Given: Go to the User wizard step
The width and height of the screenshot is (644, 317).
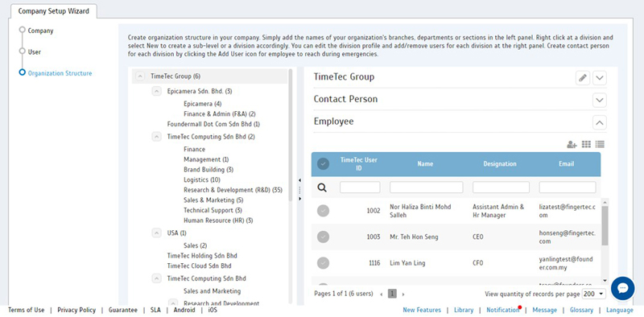Looking at the screenshot, I should [x=34, y=52].
